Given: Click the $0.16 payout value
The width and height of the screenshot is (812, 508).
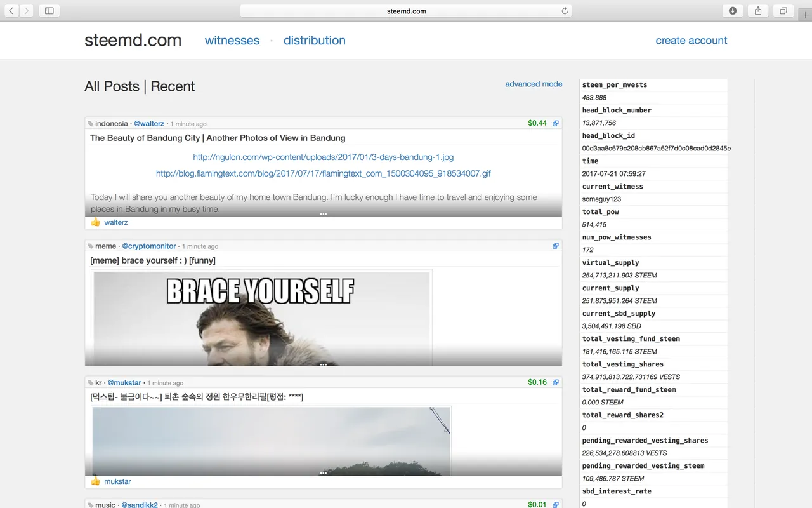Looking at the screenshot, I should tap(537, 382).
